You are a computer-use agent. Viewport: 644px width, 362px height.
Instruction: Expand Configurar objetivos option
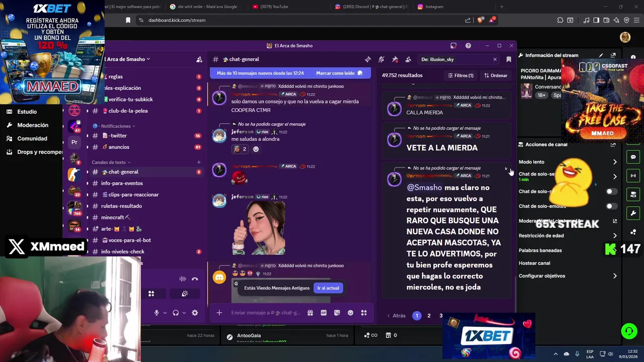pyautogui.click(x=615, y=276)
